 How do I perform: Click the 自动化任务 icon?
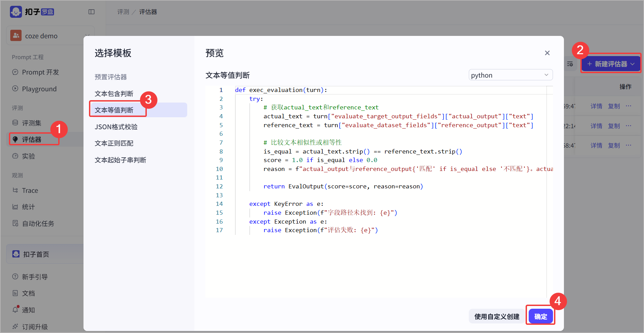pyautogui.click(x=15, y=223)
